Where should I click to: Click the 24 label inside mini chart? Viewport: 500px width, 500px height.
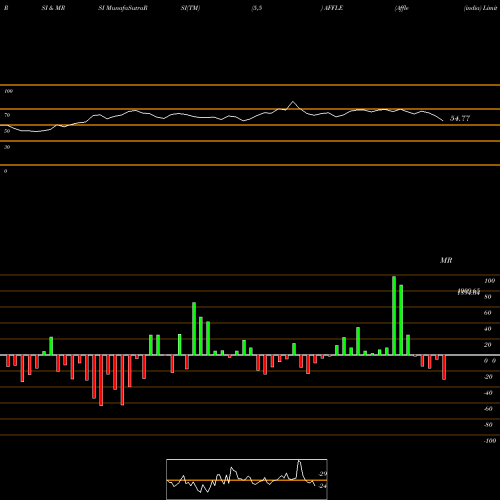point(323,486)
